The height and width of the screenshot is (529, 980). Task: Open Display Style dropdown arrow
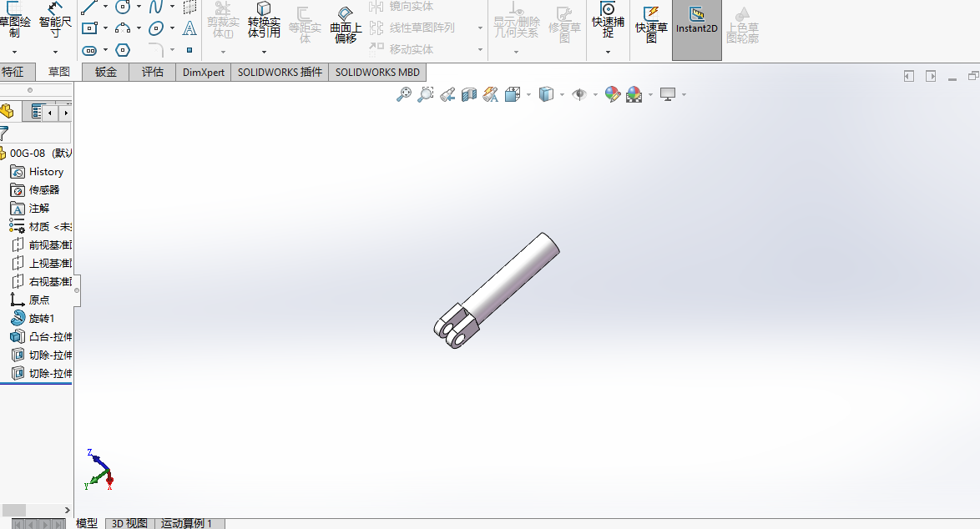(562, 95)
